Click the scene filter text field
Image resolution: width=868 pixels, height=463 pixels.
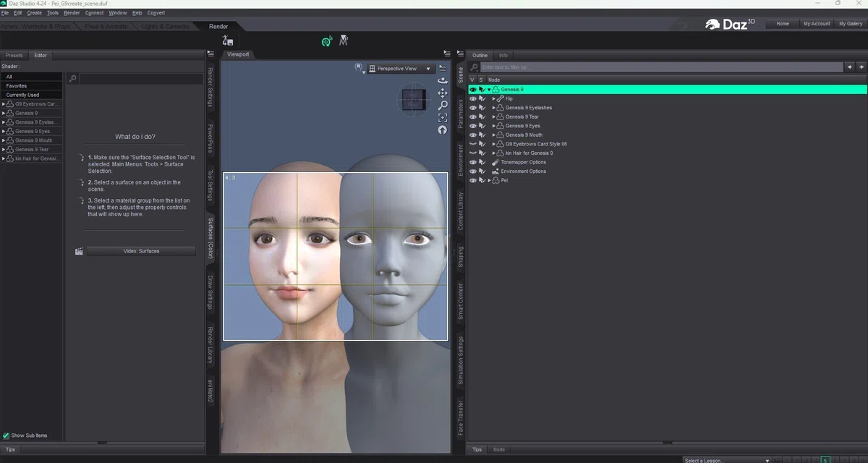point(663,67)
